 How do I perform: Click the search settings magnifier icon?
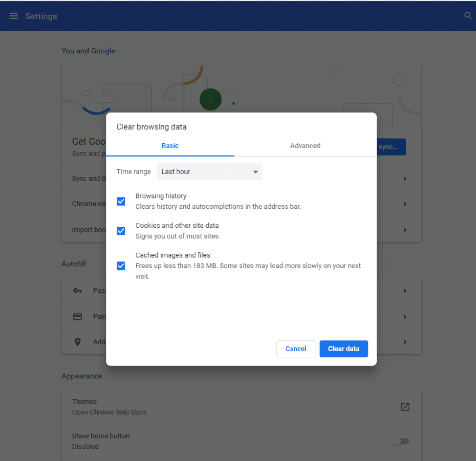click(468, 16)
